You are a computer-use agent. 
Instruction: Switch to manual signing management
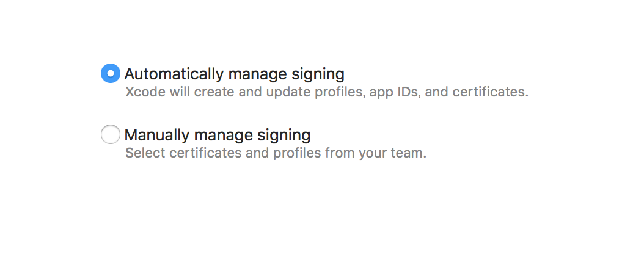click(110, 134)
